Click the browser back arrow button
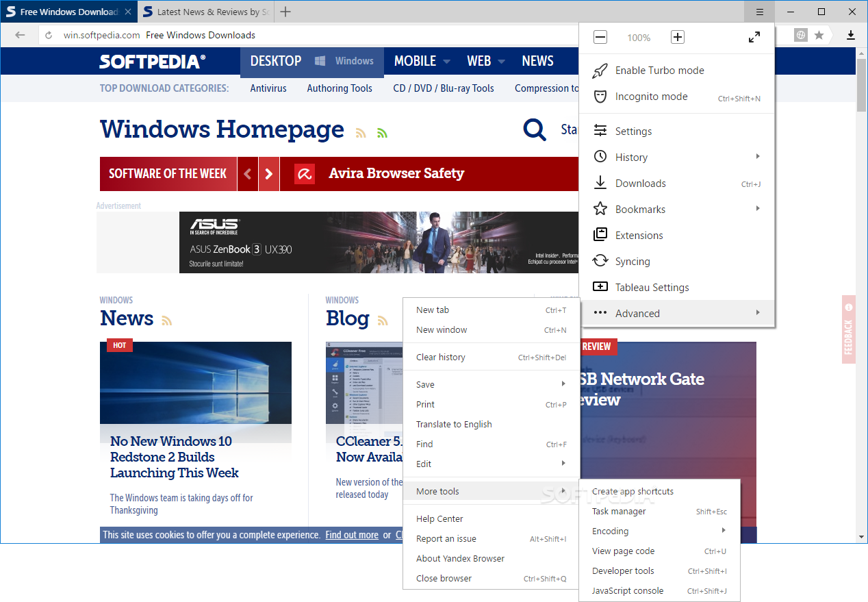Image resolution: width=868 pixels, height=602 pixels. [x=20, y=35]
